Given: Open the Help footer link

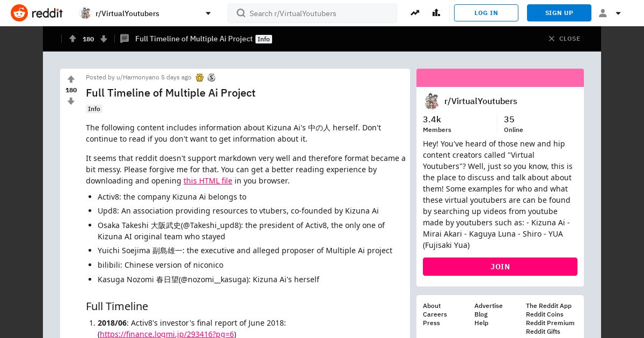Looking at the screenshot, I should [481, 323].
